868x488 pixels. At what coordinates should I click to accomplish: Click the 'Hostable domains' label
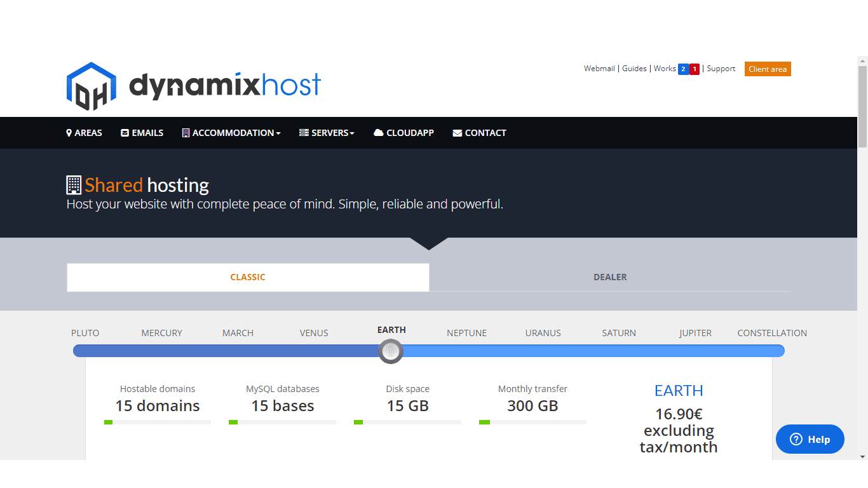[158, 389]
